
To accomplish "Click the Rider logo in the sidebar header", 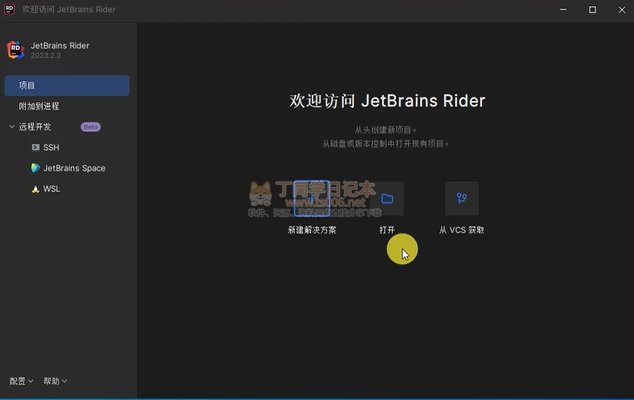I will 16,50.
